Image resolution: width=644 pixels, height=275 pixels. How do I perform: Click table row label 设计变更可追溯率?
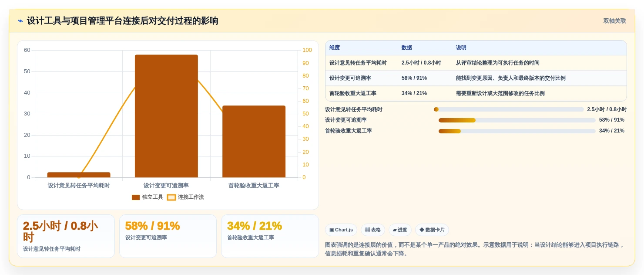coord(350,78)
